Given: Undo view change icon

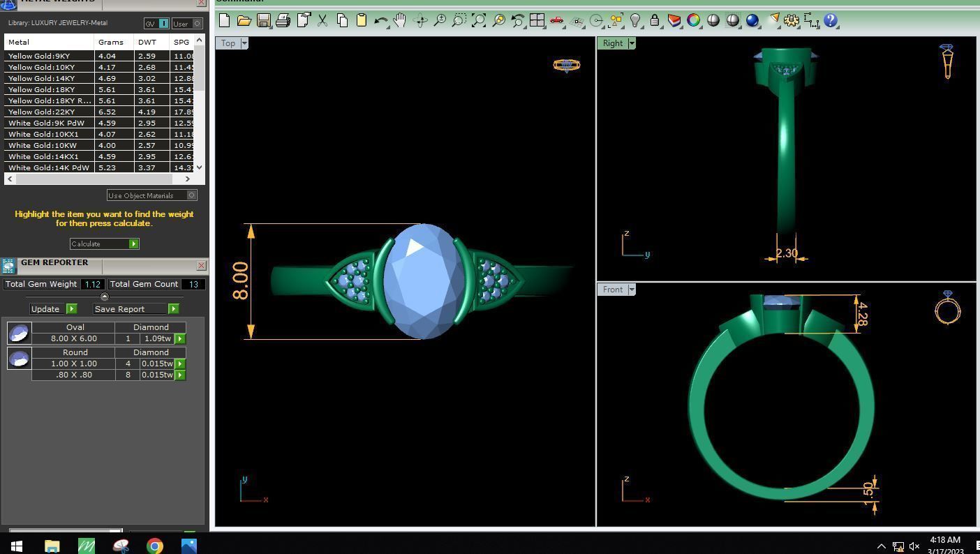Looking at the screenshot, I should click(x=517, y=21).
